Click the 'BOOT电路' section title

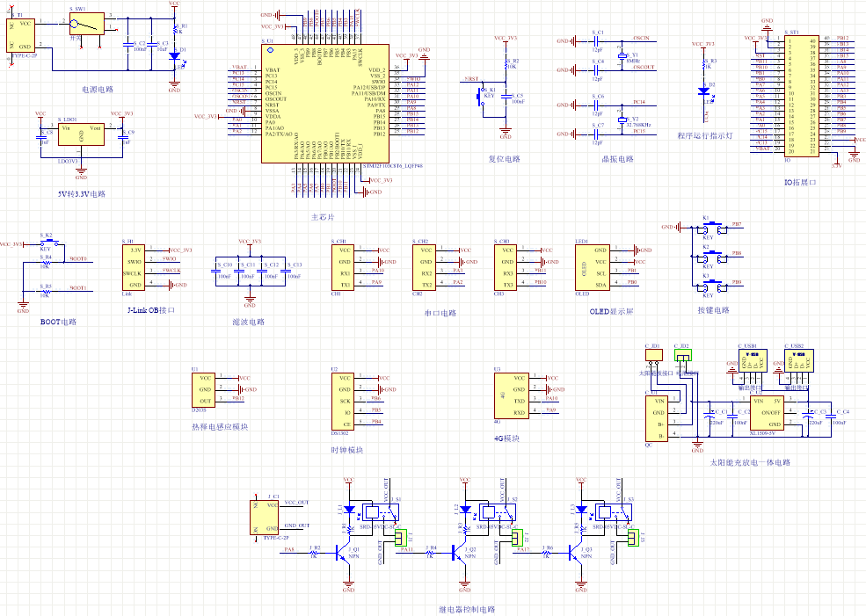[x=59, y=322]
